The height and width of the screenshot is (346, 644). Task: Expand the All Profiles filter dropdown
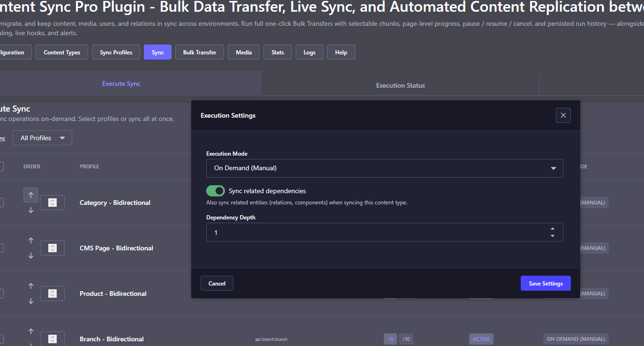point(42,138)
